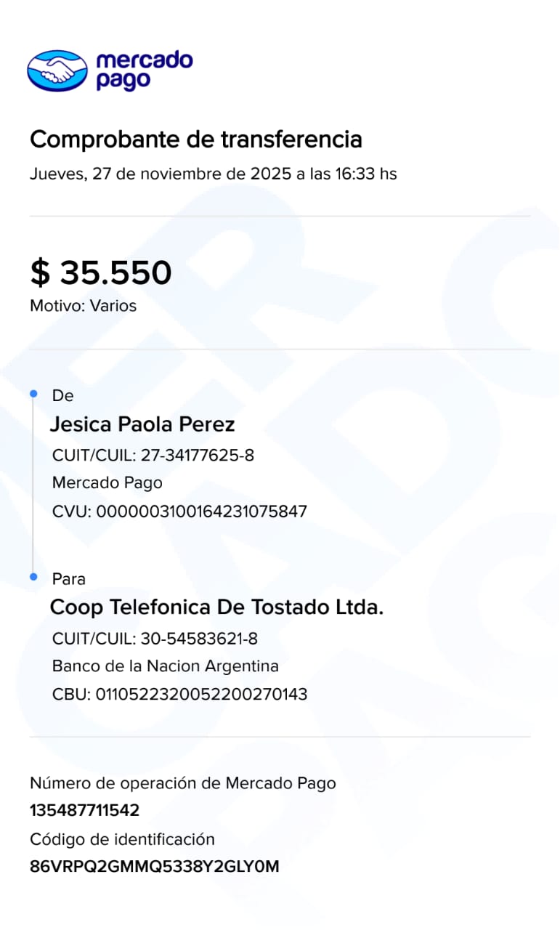
Task: Select identification code 86VRPQ2GMMQ5338Y2GLY0M
Action: point(154,867)
